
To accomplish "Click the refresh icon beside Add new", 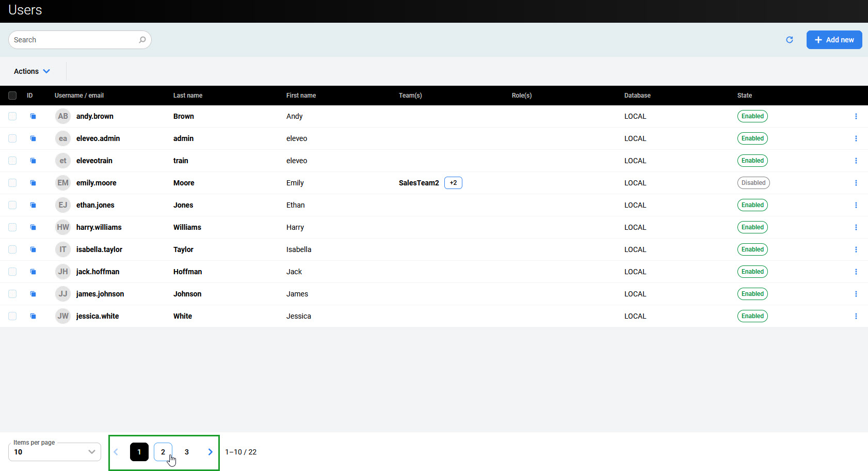I will (789, 40).
